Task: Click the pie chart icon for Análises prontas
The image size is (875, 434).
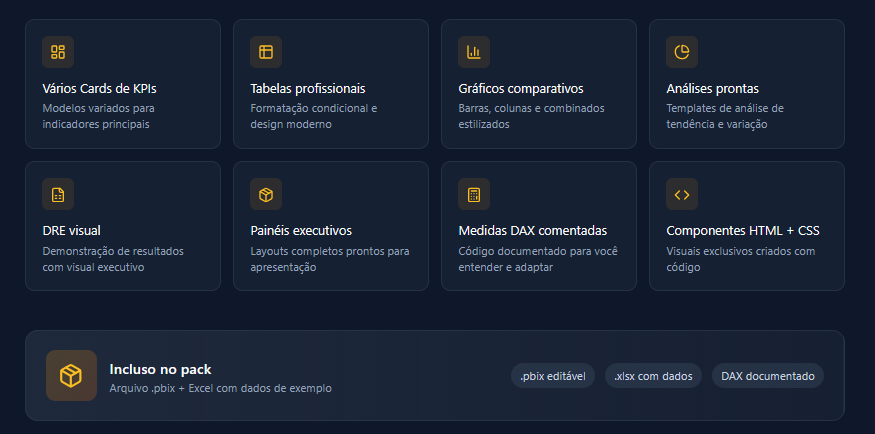Action: click(681, 52)
